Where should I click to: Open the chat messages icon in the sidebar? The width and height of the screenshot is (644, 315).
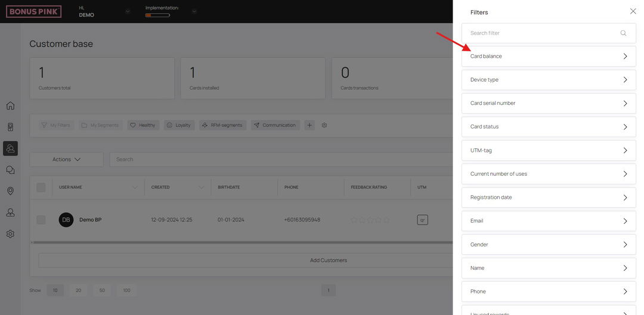click(x=10, y=170)
